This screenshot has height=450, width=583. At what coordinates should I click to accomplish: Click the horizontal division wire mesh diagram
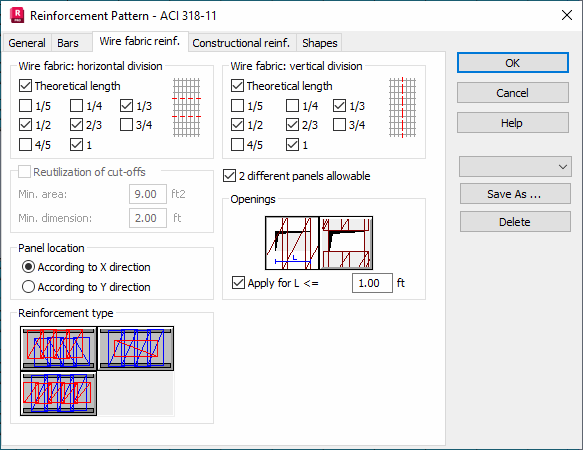[187, 107]
